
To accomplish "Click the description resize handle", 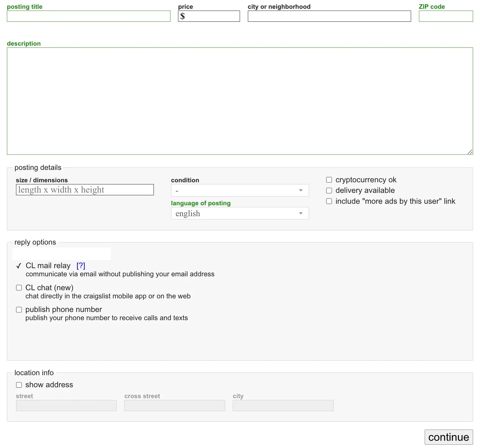I will pos(470,152).
